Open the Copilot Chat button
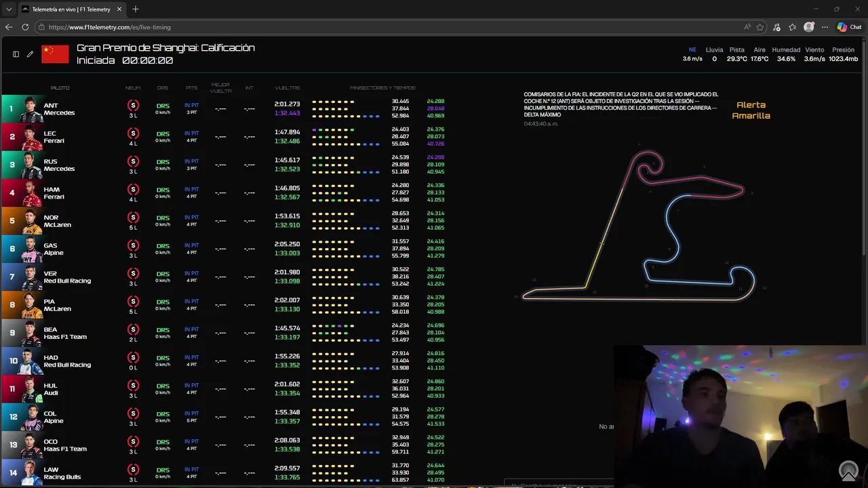Image resolution: width=868 pixels, height=488 pixels. coord(849,27)
